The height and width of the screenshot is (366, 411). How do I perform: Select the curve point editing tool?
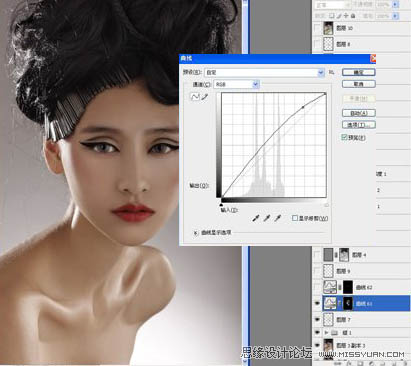(195, 97)
